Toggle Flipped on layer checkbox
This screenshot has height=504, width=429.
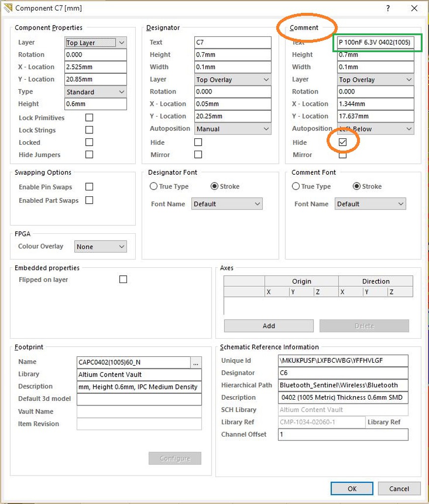tap(123, 280)
